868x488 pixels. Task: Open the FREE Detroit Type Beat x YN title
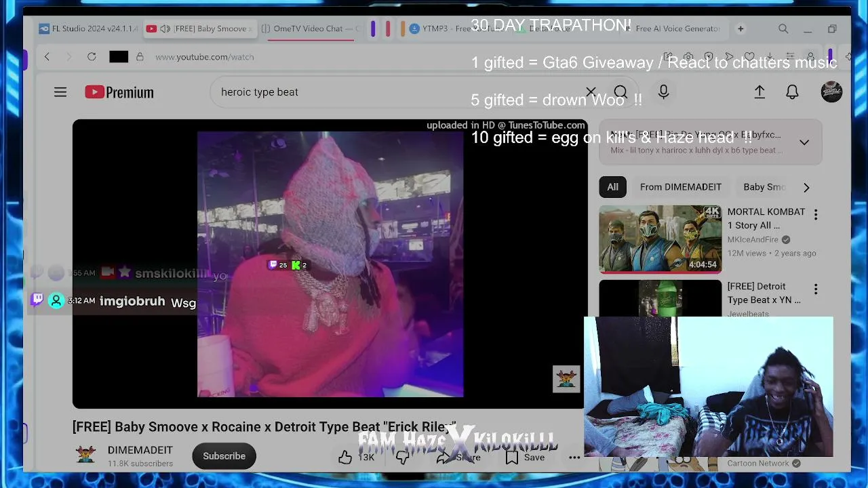(x=764, y=293)
